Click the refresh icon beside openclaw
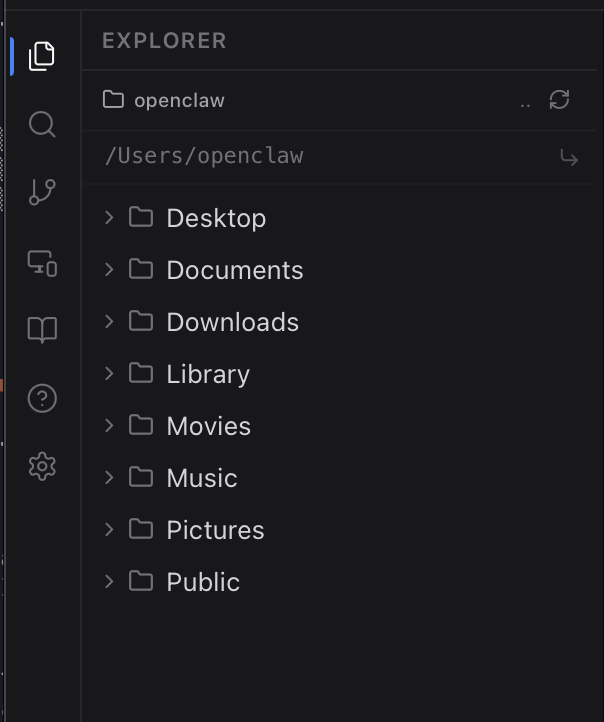604x722 pixels. coord(559,99)
